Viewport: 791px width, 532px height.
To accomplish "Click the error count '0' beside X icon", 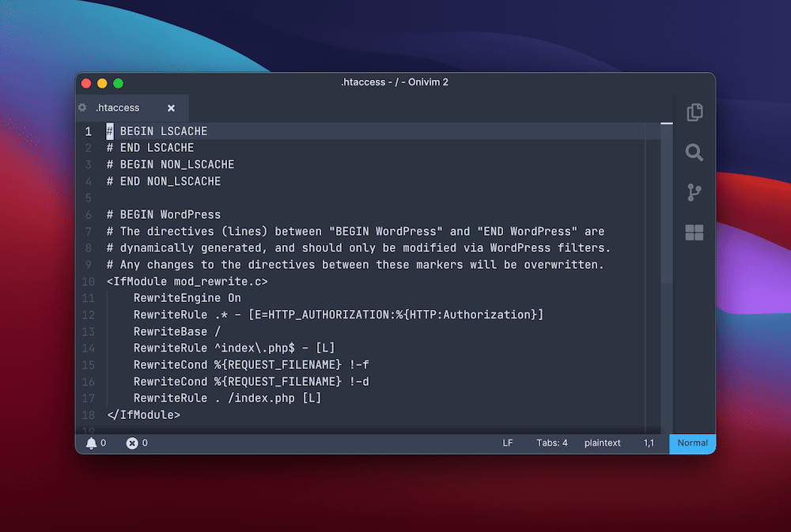I will pyautogui.click(x=145, y=443).
